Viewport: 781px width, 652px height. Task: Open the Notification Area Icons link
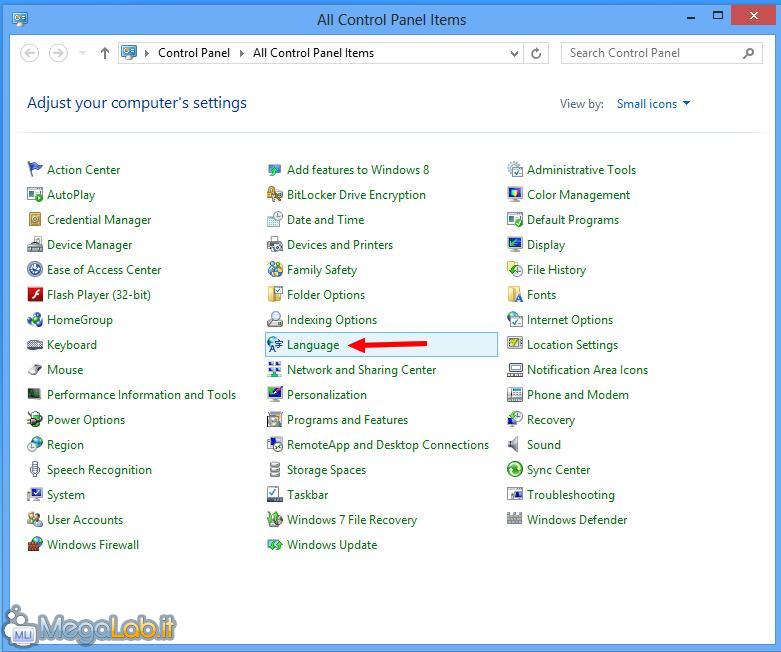tap(587, 370)
